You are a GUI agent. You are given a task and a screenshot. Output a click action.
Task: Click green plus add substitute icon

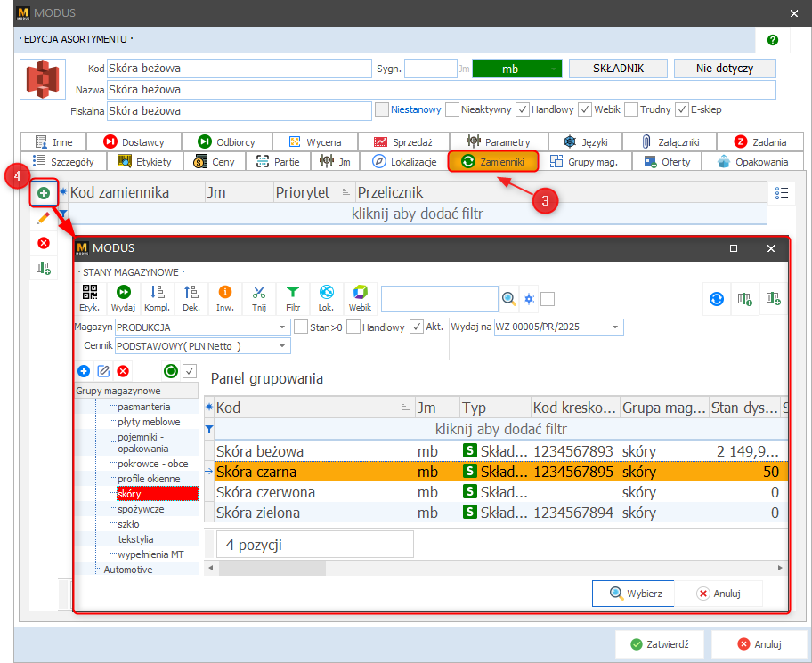point(43,193)
